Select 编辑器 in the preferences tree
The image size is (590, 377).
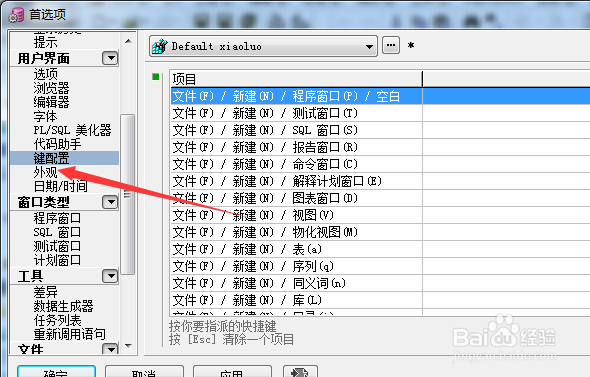52,102
